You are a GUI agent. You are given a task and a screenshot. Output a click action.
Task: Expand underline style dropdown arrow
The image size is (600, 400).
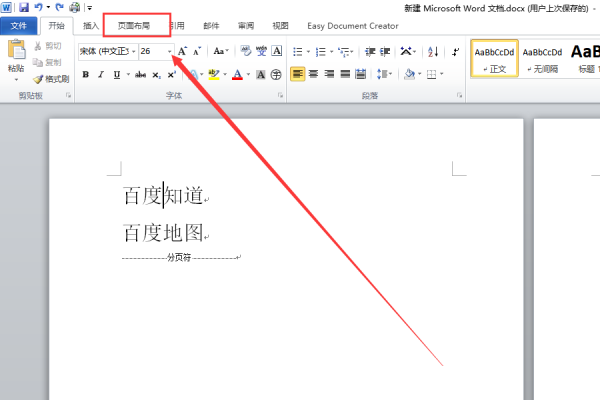pyautogui.click(x=128, y=74)
